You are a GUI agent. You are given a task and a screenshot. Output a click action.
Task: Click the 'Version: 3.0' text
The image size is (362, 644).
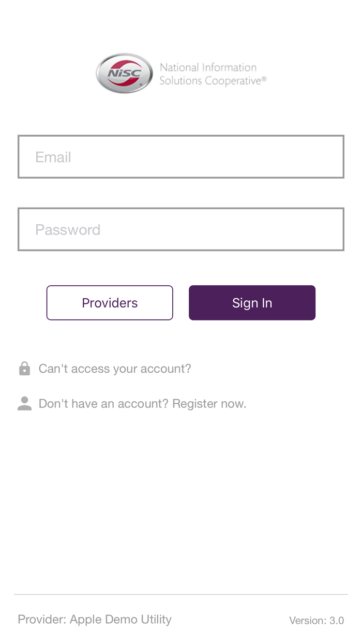coord(318,620)
